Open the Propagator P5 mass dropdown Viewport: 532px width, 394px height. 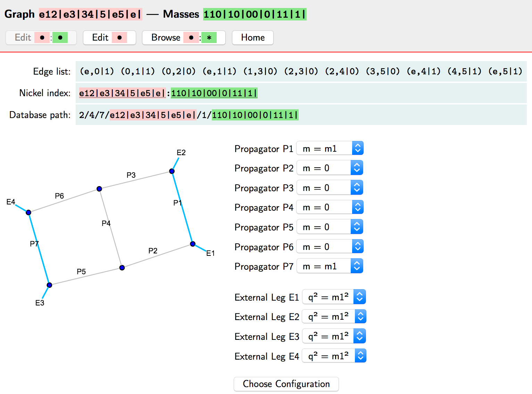(x=330, y=227)
